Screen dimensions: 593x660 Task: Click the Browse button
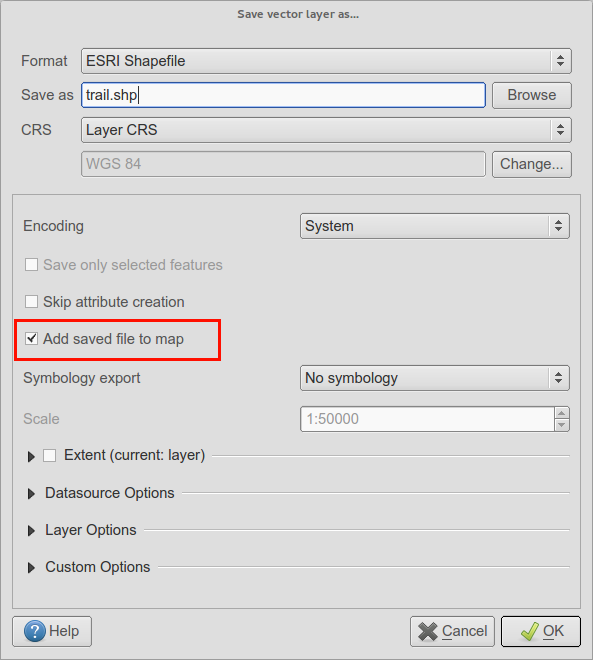pos(532,96)
